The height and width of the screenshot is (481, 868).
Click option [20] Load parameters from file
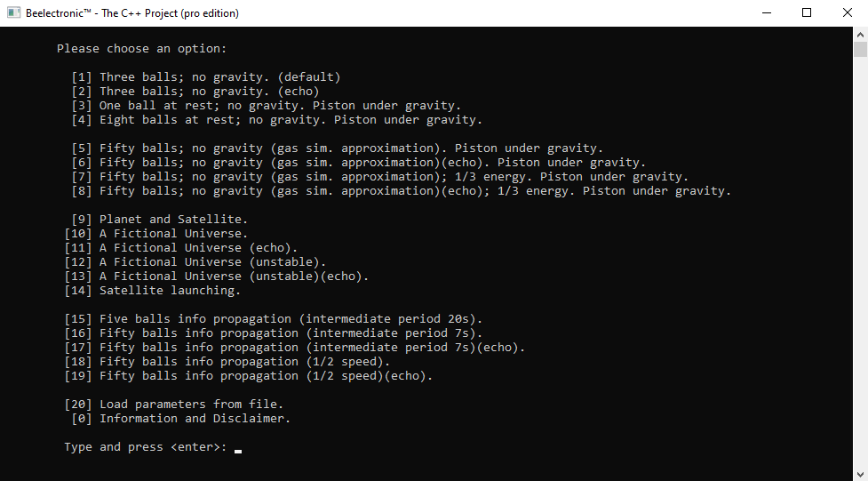pyautogui.click(x=174, y=405)
